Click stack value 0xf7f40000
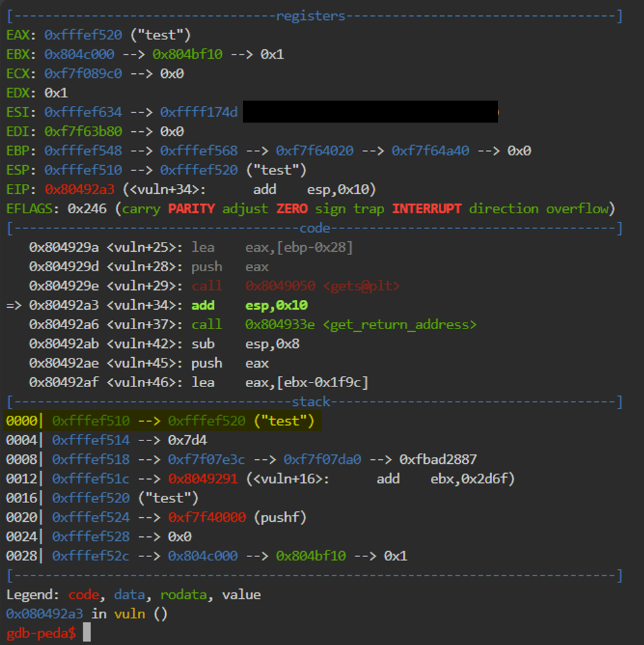Image resolution: width=644 pixels, height=645 pixels. pyautogui.click(x=207, y=517)
